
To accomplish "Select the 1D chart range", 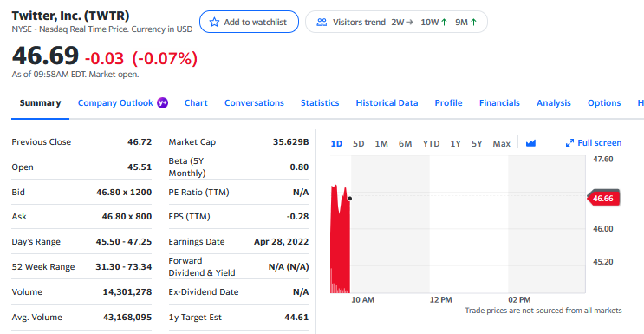I will pyautogui.click(x=336, y=143).
